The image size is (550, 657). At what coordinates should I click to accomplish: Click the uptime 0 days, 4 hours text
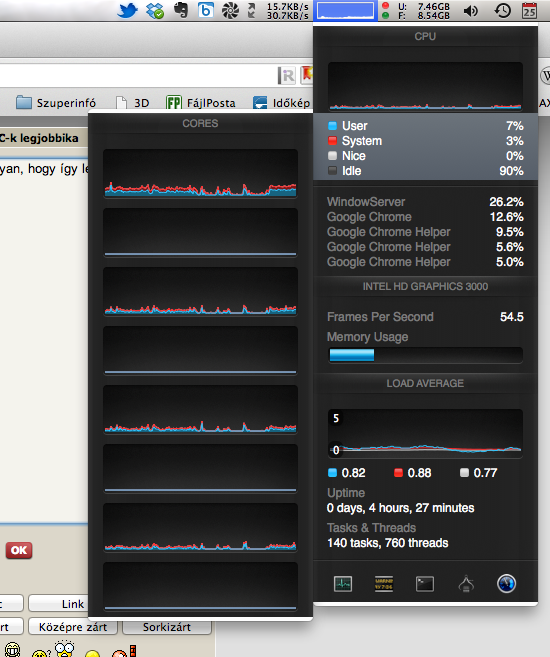click(x=400, y=508)
